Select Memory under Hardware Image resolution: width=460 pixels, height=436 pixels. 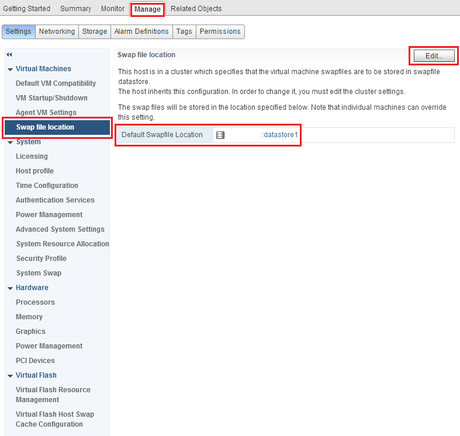click(x=29, y=317)
